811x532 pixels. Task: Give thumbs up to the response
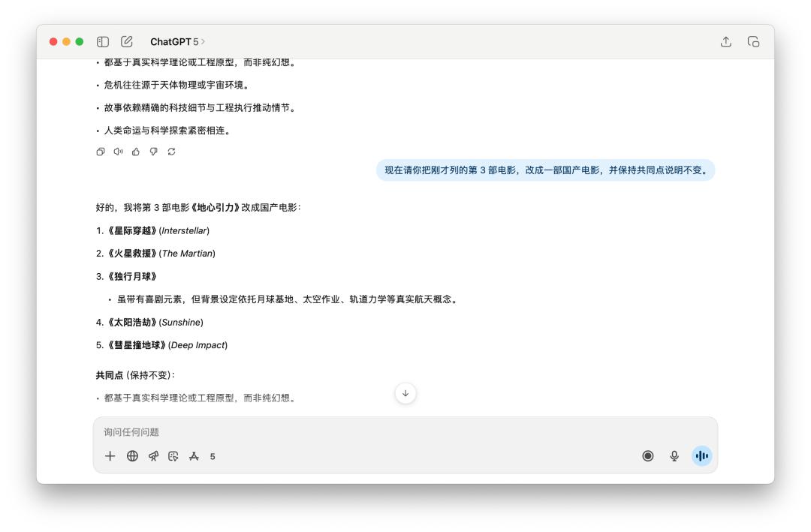click(x=135, y=152)
